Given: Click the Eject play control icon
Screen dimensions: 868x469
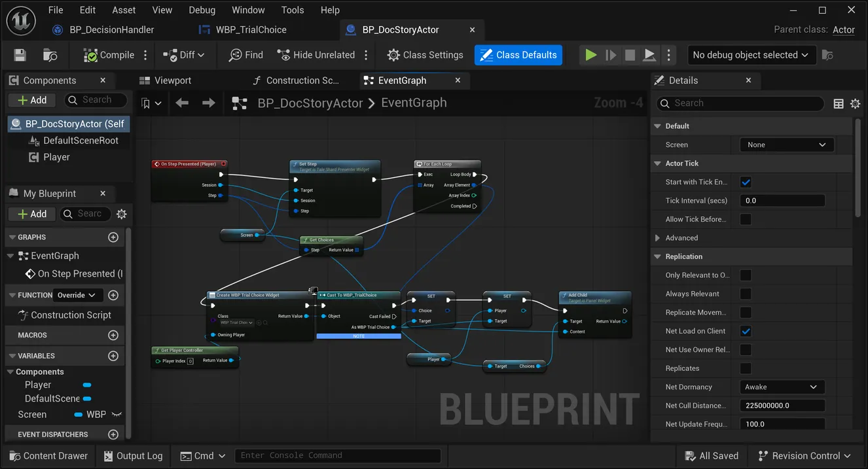Looking at the screenshot, I should tap(649, 55).
